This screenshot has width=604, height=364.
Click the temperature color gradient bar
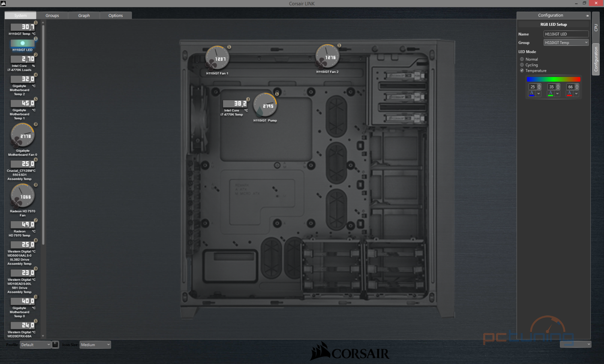coord(554,79)
